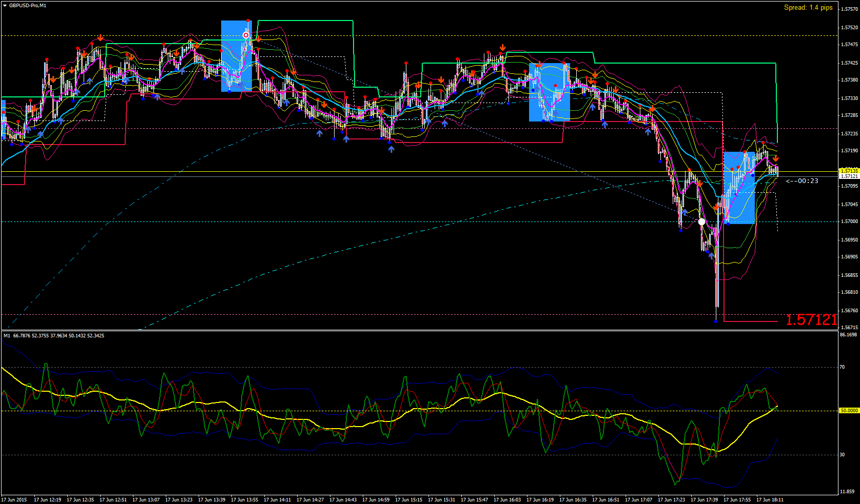The width and height of the screenshot is (860, 504).
Task: Click the 17 Jun 16:03 time label
Action: (x=507, y=499)
